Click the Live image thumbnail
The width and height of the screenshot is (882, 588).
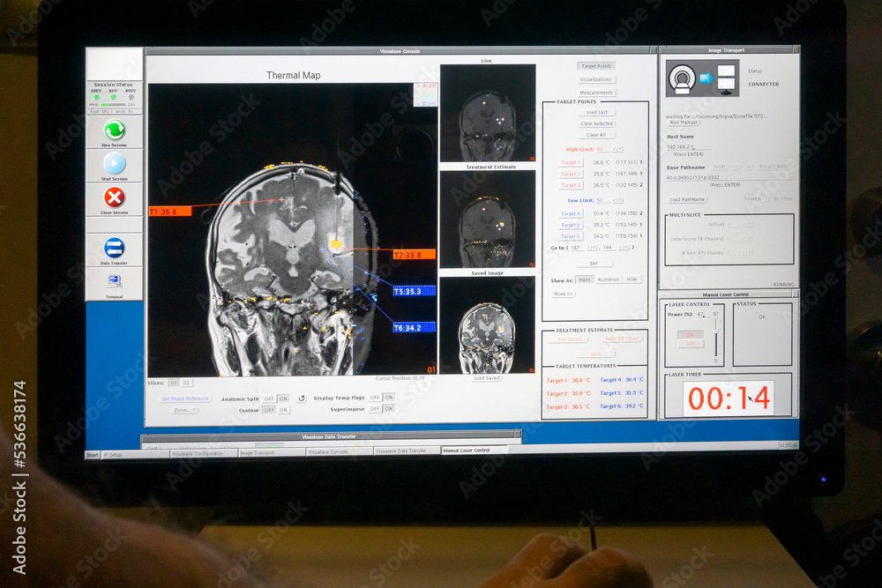(x=487, y=113)
